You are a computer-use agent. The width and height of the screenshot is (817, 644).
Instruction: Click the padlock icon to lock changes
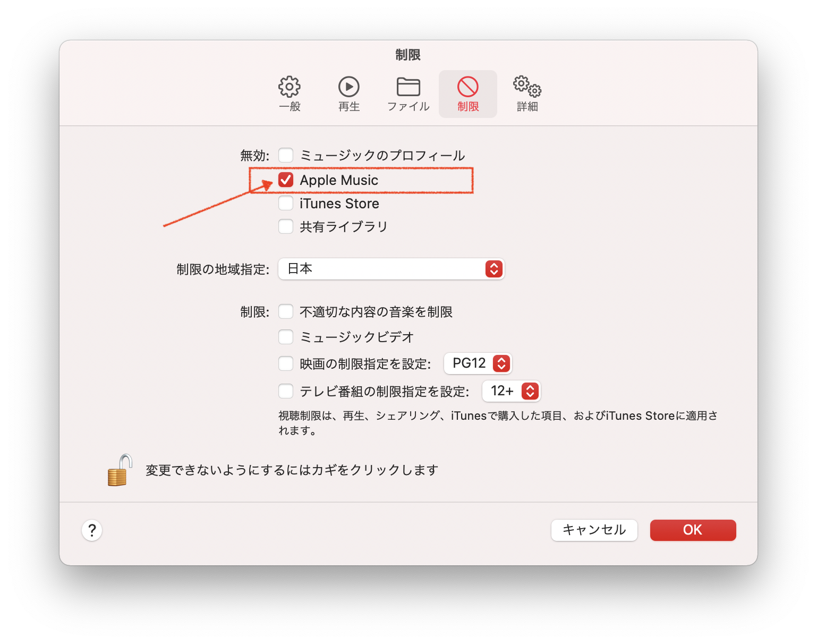coord(120,470)
